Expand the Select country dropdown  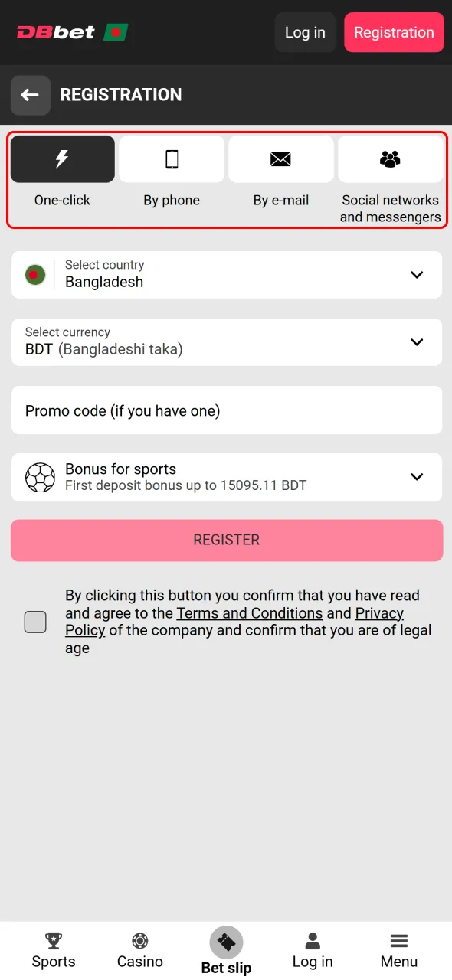(226, 274)
